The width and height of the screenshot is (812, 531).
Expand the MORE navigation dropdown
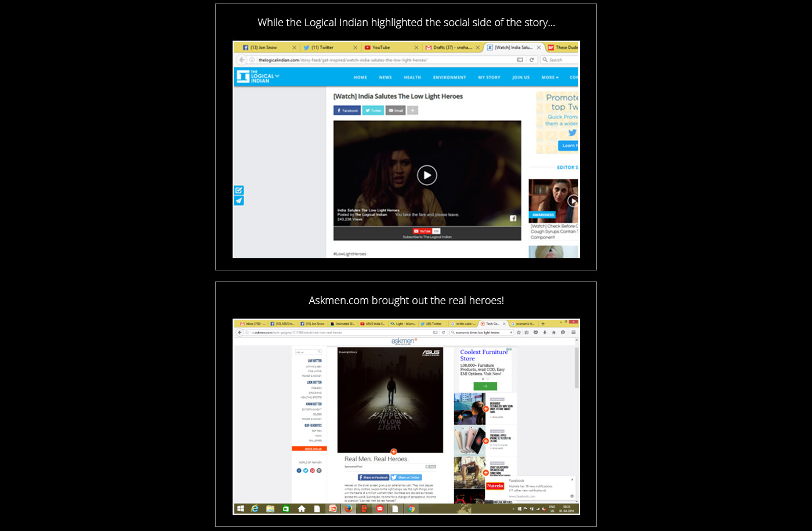pos(550,77)
